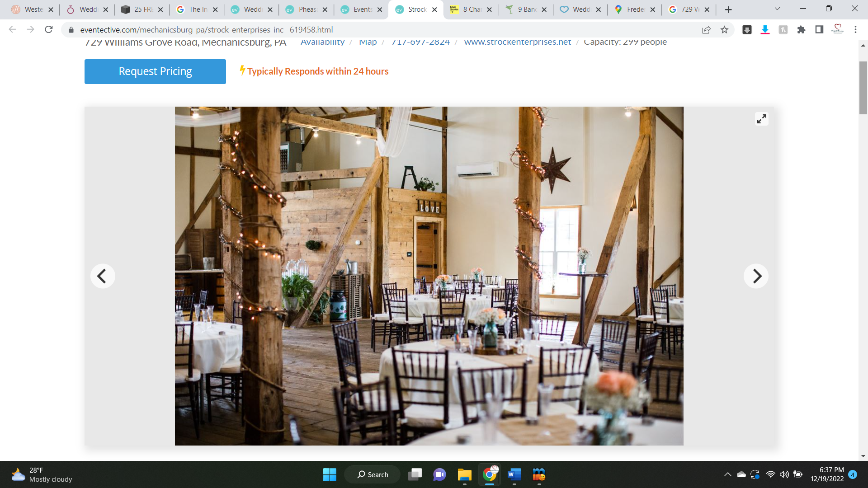Open the www.strockenterprises.net link
This screenshot has width=868, height=488.
[x=517, y=42]
